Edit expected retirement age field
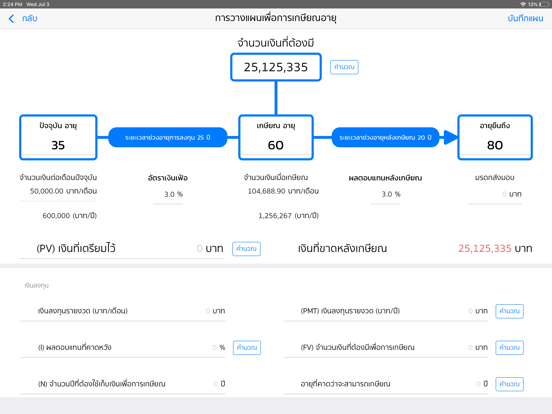This screenshot has width=552, height=414. point(386,384)
